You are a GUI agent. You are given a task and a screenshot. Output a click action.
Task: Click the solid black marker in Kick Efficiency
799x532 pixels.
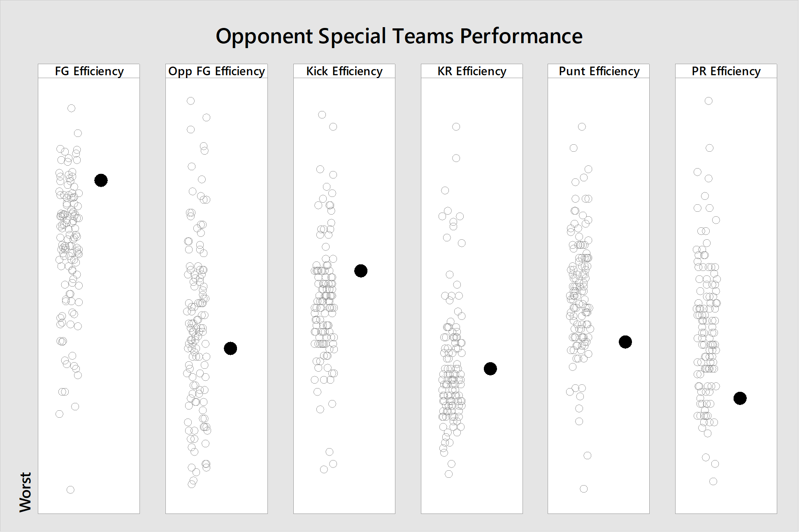pos(361,271)
